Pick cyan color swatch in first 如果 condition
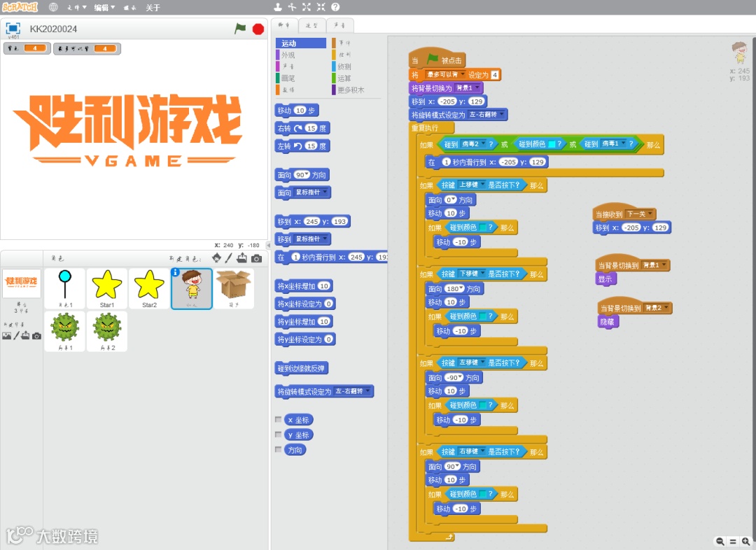Image resolution: width=756 pixels, height=550 pixels. pyautogui.click(x=552, y=144)
